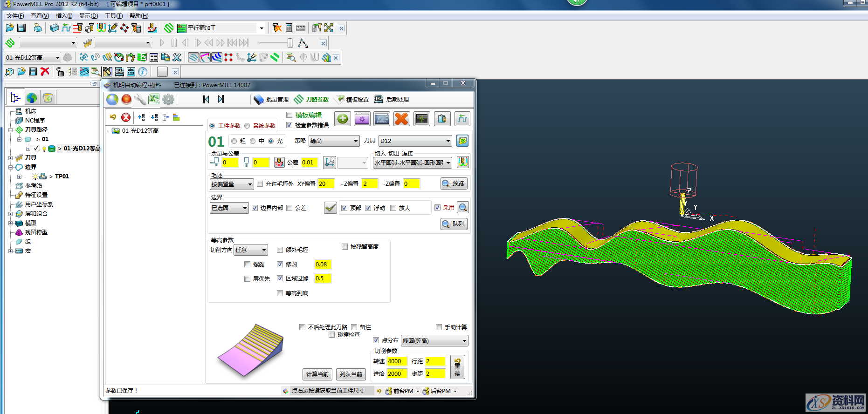Click the 转速 4000 input field
The width and height of the screenshot is (868, 414).
pos(397,361)
